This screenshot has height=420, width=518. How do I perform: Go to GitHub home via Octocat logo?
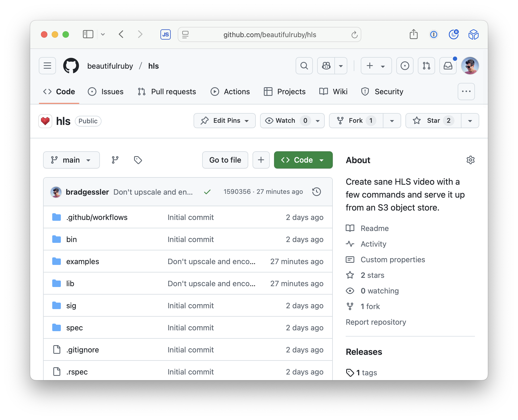[x=71, y=66]
